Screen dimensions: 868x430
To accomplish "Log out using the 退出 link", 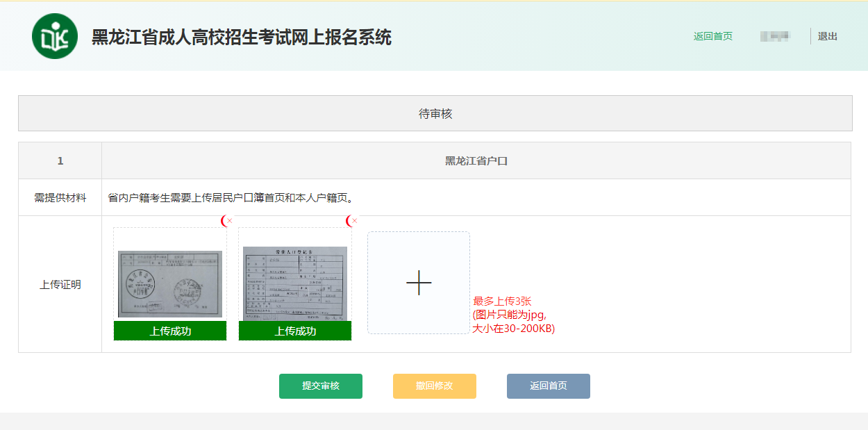I will pos(827,36).
